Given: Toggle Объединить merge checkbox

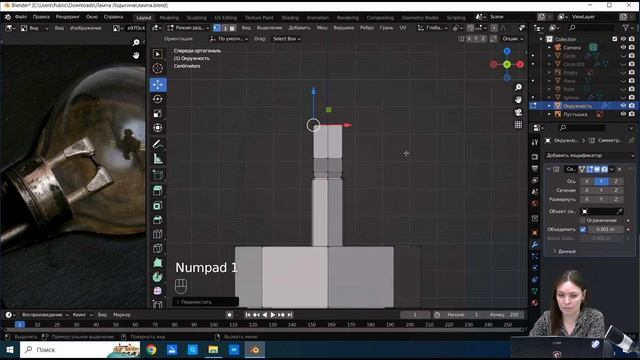Looking at the screenshot, I should click(583, 229).
